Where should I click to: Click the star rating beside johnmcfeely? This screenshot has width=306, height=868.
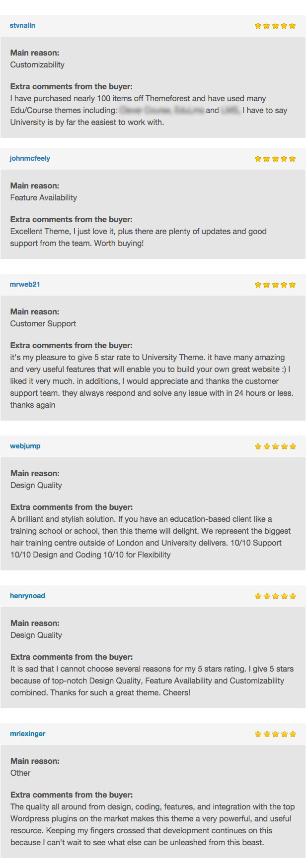275,159
